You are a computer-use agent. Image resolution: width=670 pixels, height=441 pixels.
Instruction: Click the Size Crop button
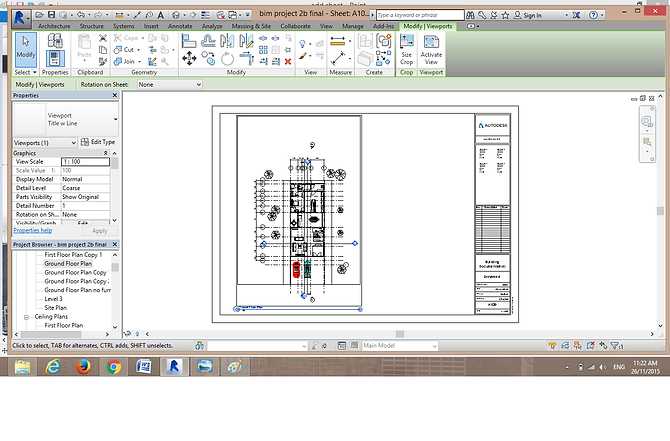406,50
